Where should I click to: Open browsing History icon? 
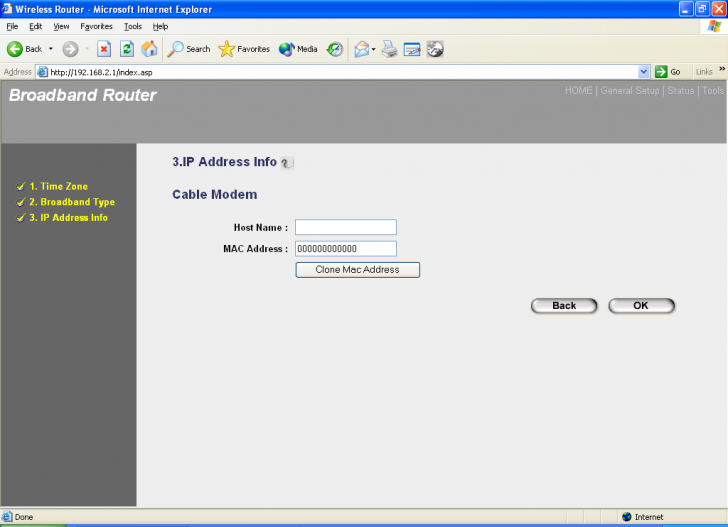pos(335,48)
